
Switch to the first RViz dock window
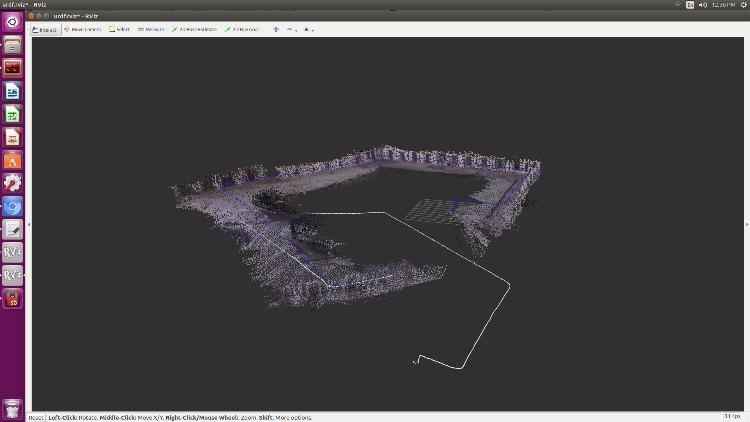pyautogui.click(x=13, y=252)
